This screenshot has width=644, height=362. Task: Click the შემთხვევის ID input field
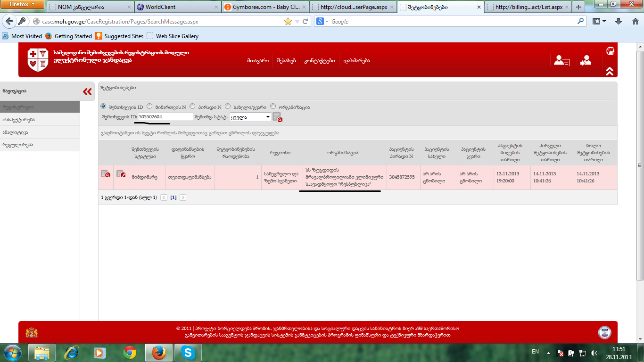pyautogui.click(x=165, y=116)
